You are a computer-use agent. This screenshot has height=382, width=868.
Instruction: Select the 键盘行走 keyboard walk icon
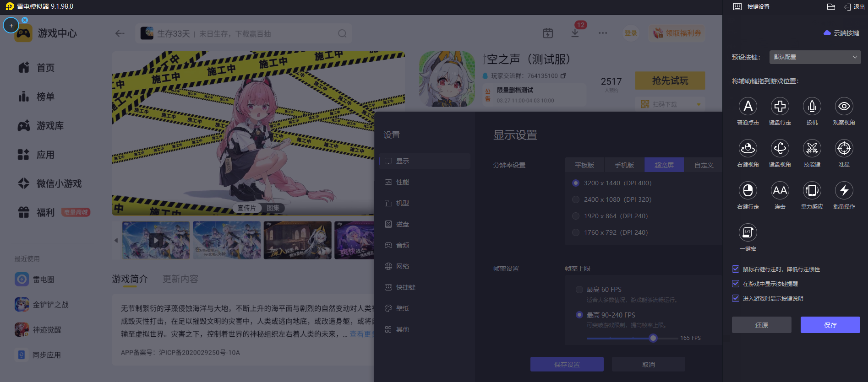tap(780, 106)
